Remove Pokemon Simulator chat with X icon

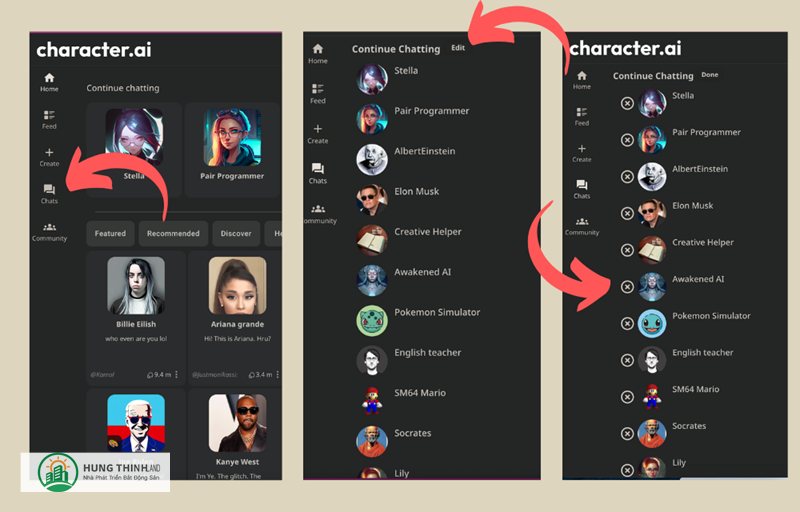(627, 324)
